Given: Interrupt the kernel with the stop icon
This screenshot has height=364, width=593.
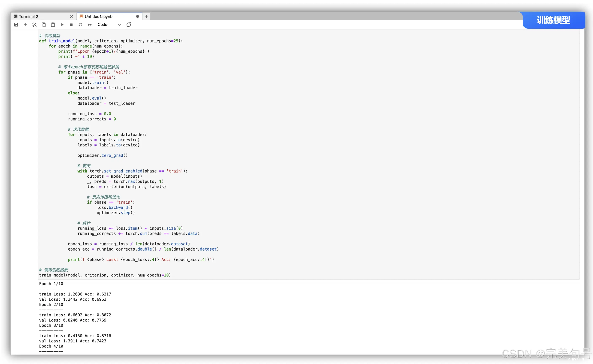Looking at the screenshot, I should pyautogui.click(x=71, y=25).
